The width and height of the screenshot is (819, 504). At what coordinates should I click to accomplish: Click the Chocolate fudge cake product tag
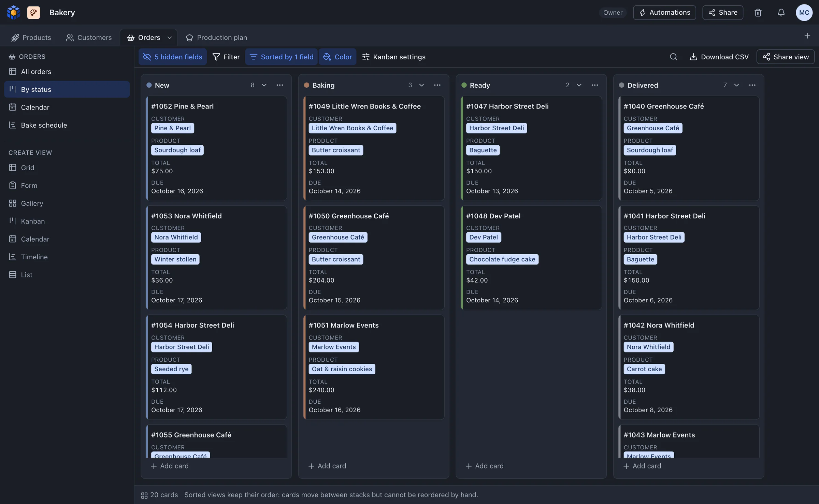coord(502,259)
